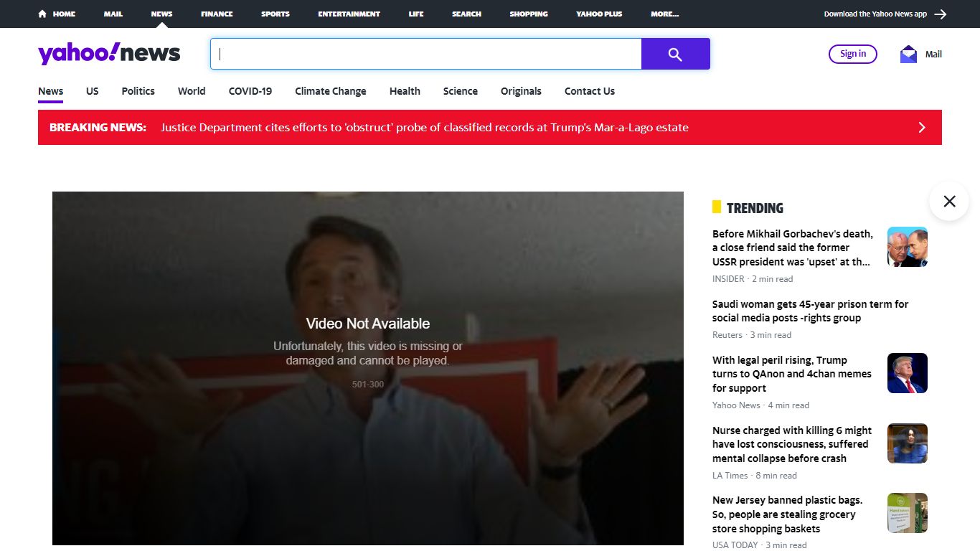Open Finance in top navigation
This screenshot has width=980, height=551.
(x=217, y=14)
